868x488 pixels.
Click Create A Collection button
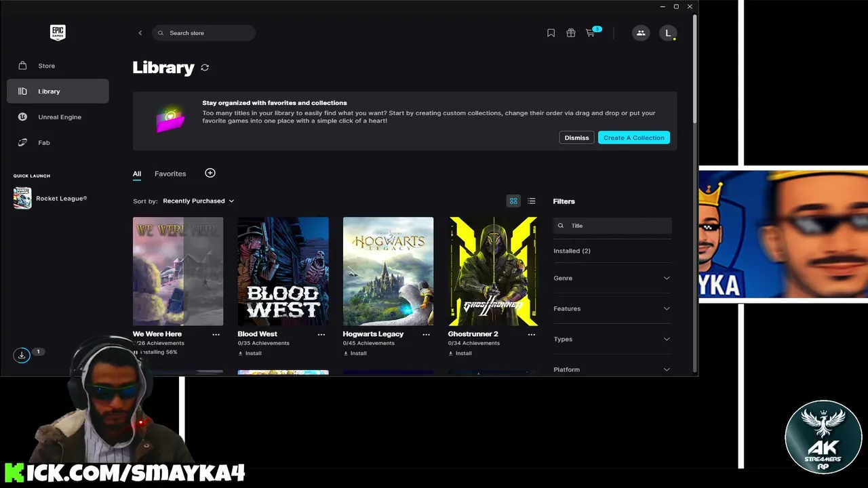(x=634, y=138)
